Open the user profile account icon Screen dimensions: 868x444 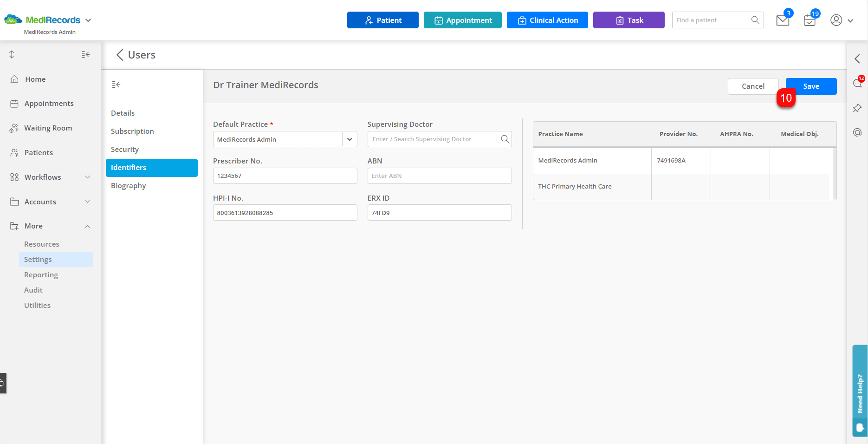(x=836, y=20)
